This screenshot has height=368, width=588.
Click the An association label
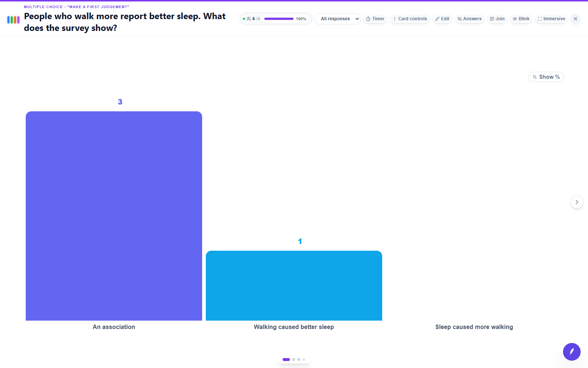tap(114, 327)
